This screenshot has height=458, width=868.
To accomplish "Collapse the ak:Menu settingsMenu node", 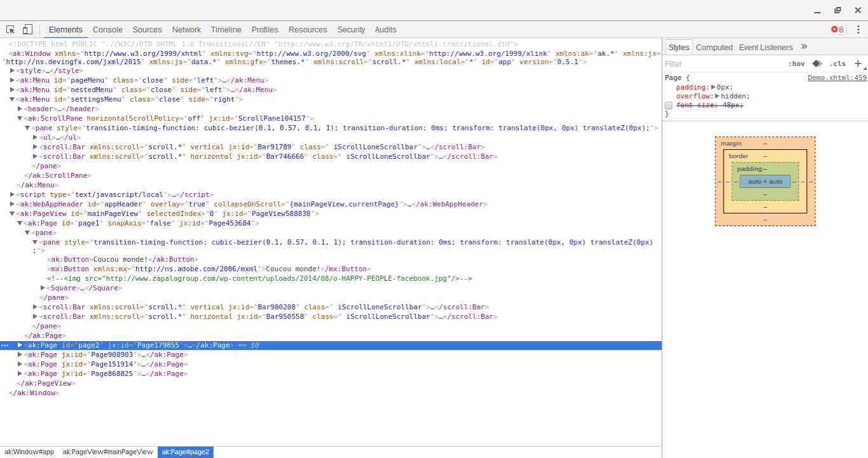I will tap(12, 99).
